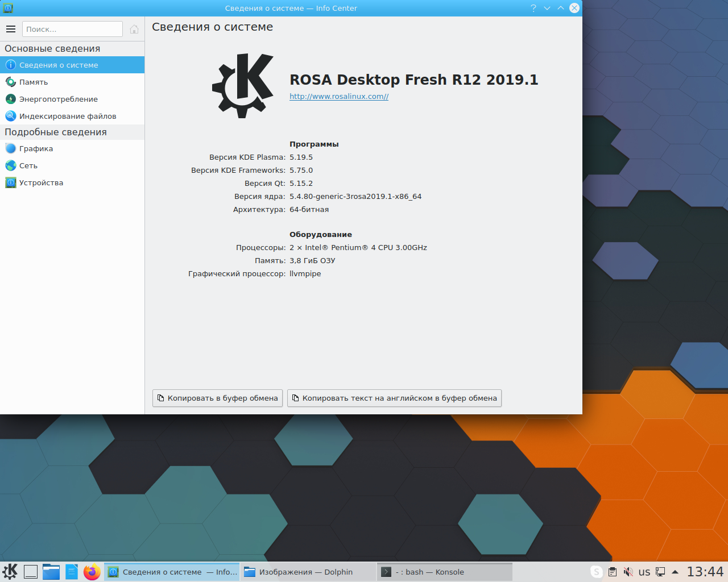Close the Info Center window
This screenshot has height=582, width=728.
(574, 8)
